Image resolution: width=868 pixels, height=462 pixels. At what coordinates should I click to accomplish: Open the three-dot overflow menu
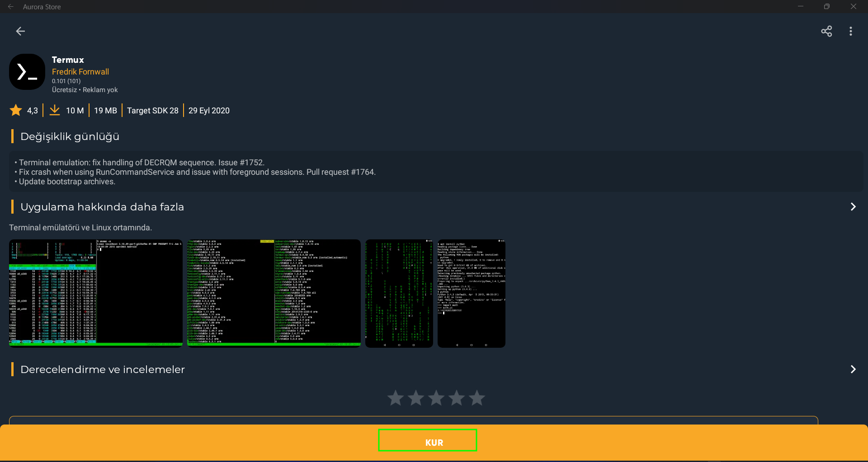point(851,31)
